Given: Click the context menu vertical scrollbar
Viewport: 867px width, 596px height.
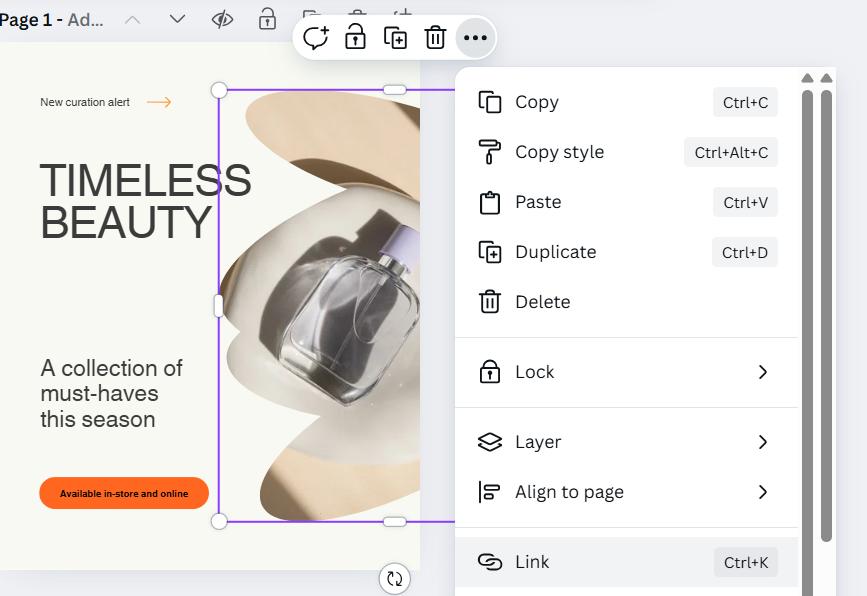Looking at the screenshot, I should coord(807,300).
